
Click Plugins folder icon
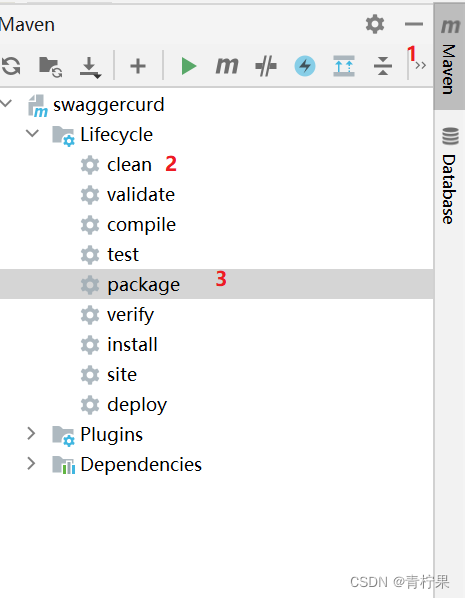[63, 436]
